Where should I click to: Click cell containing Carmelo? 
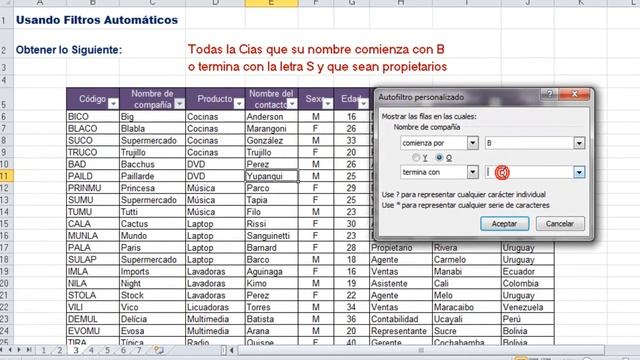pos(467,260)
